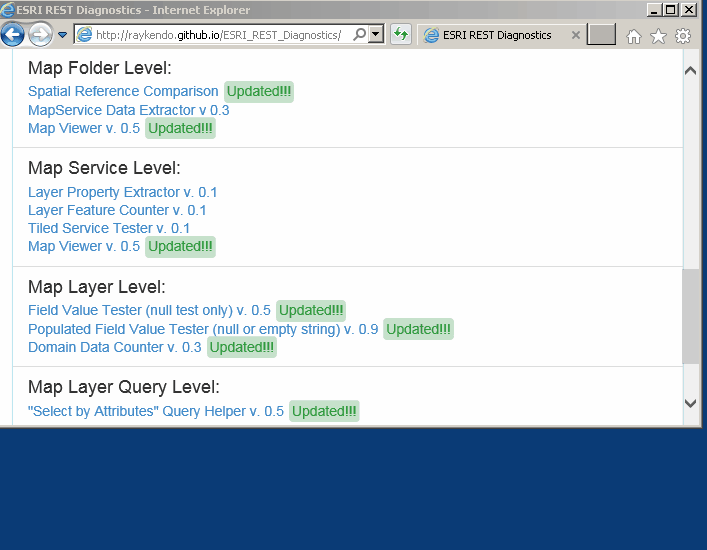Screen dimensions: 707x550
Task: Select the ESRI REST Diagnostics tab
Action: tap(497, 35)
